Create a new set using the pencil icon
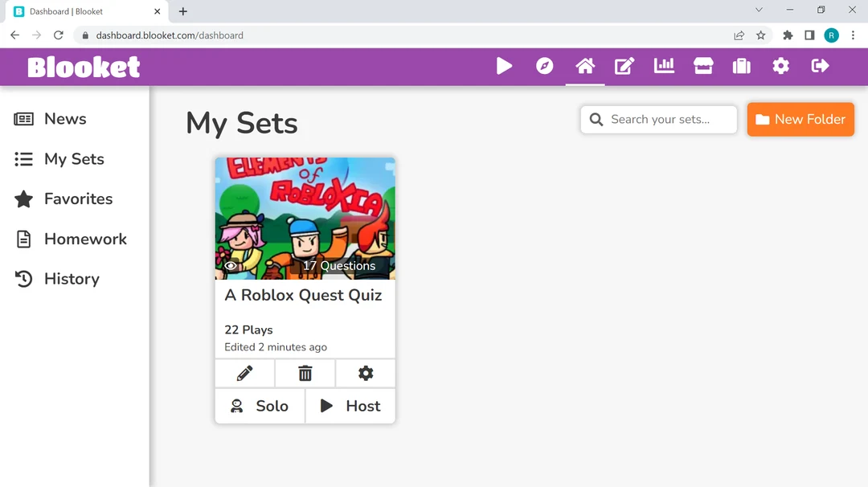Screen dimensions: 868x487 coord(624,67)
